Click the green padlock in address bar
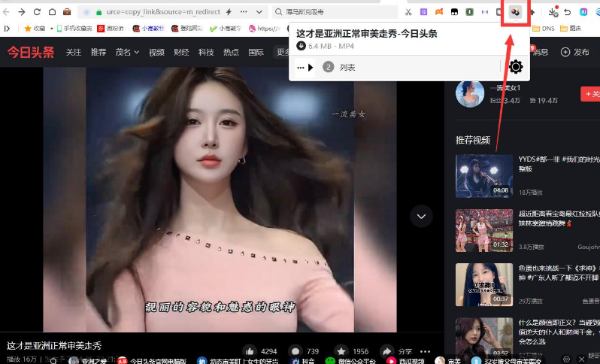This screenshot has height=364, width=600. (98, 12)
